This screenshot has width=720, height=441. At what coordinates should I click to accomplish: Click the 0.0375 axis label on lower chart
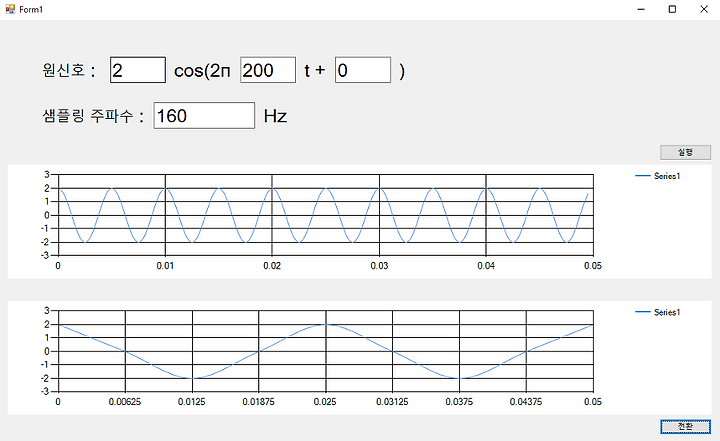(x=459, y=402)
